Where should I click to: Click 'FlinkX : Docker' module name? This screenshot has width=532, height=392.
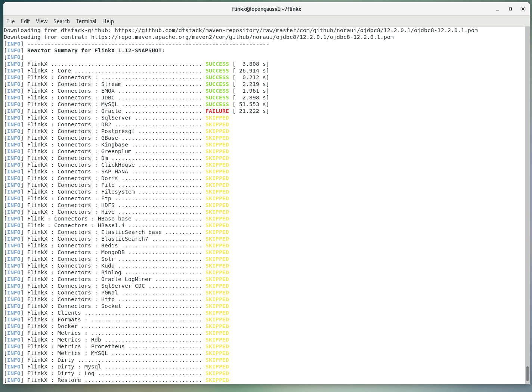pos(52,326)
